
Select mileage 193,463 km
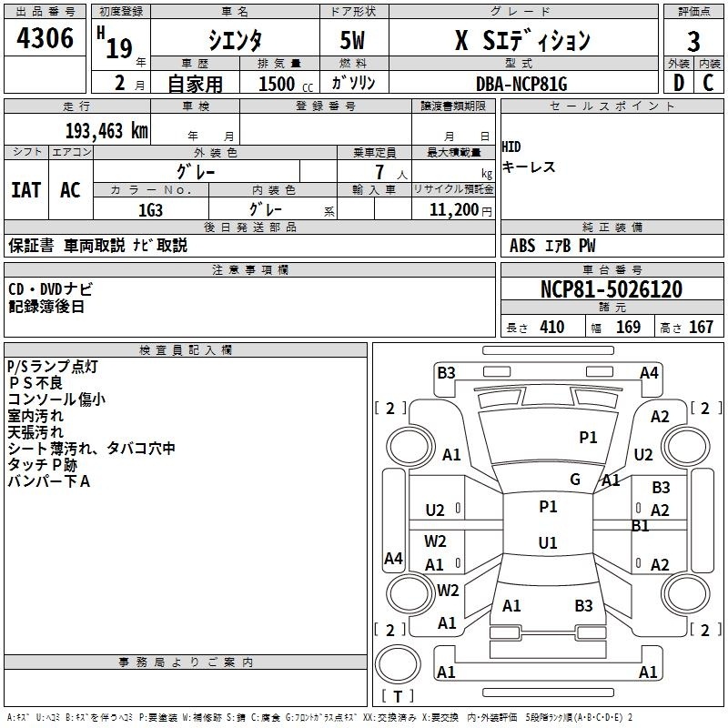click(106, 130)
